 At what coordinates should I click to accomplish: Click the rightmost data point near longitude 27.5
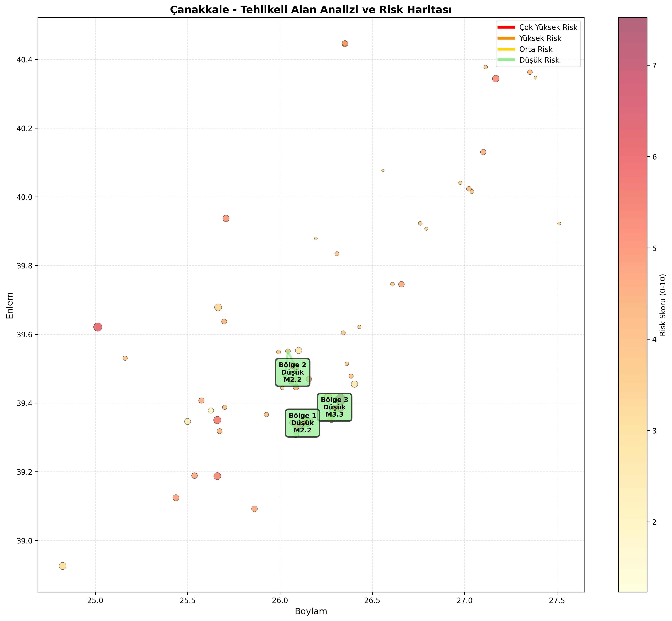[559, 223]
